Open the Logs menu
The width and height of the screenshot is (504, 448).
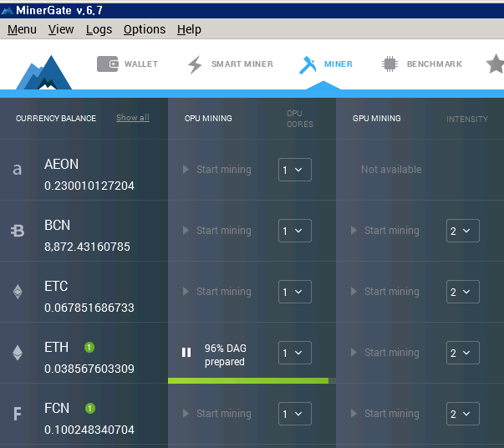click(99, 29)
